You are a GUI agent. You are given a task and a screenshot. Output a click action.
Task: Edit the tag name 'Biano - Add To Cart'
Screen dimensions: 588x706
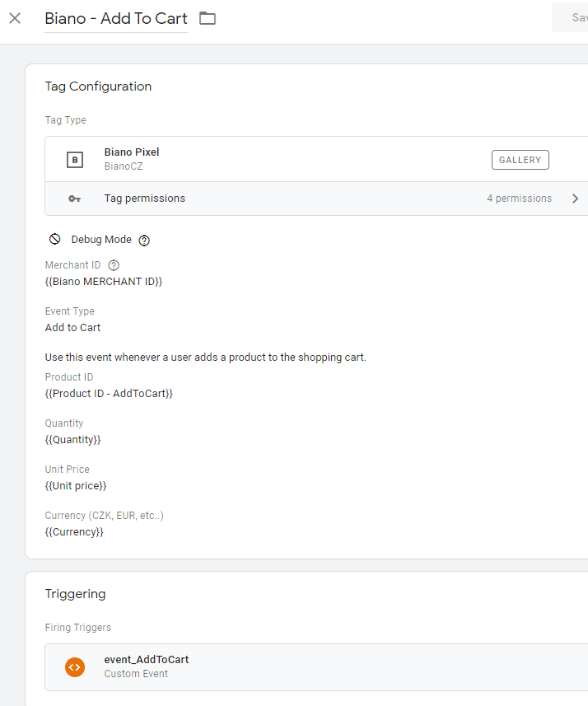[116, 18]
